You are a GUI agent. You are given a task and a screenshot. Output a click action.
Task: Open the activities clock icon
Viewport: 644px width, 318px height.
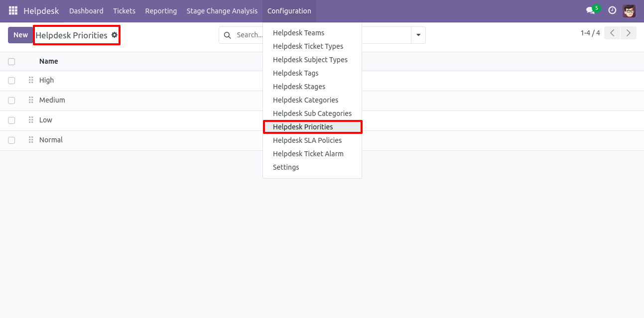(x=613, y=10)
